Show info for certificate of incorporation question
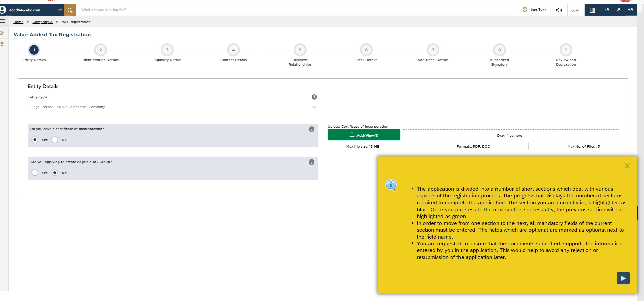Image resolution: width=644 pixels, height=301 pixels. [x=312, y=129]
